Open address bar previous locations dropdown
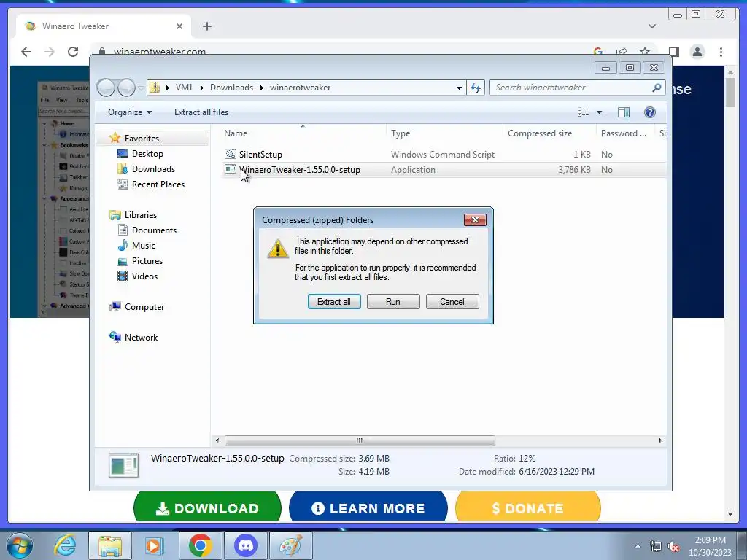The height and width of the screenshot is (560, 747). coord(459,87)
